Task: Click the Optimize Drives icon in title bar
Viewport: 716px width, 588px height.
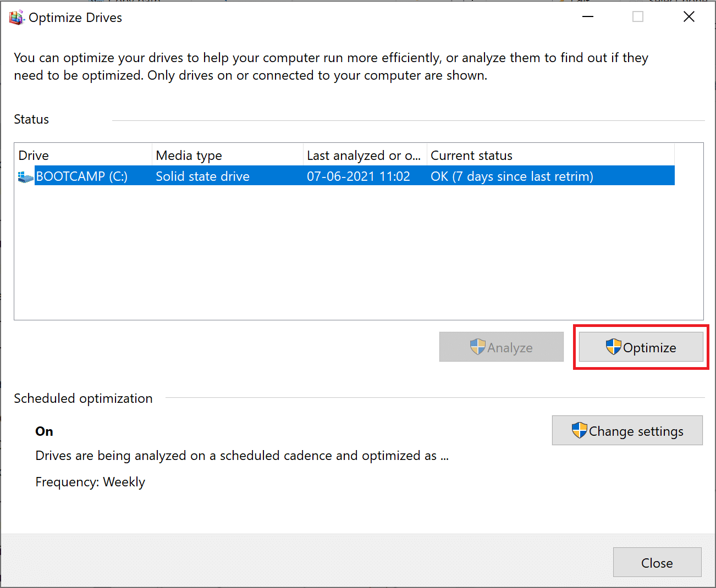Action: 16,16
